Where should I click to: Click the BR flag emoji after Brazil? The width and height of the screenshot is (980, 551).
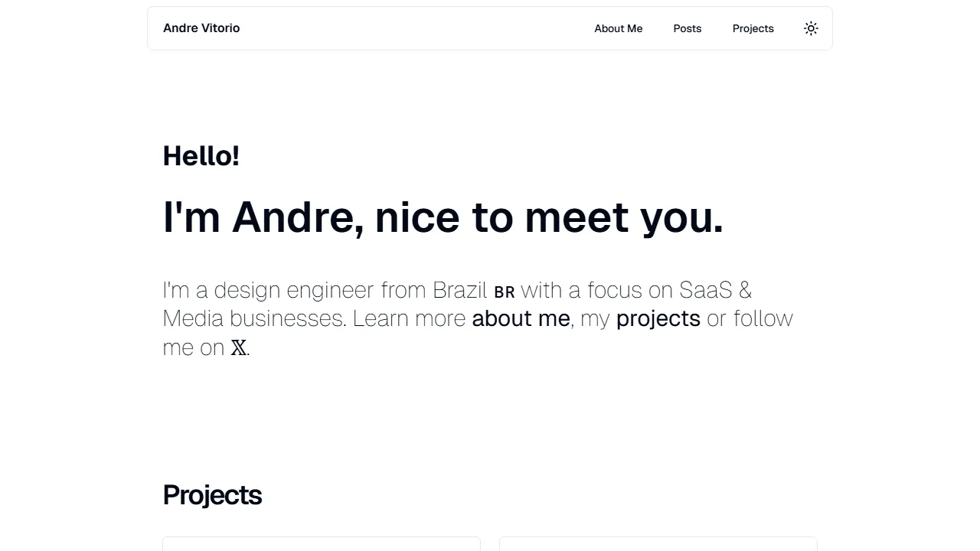505,292
